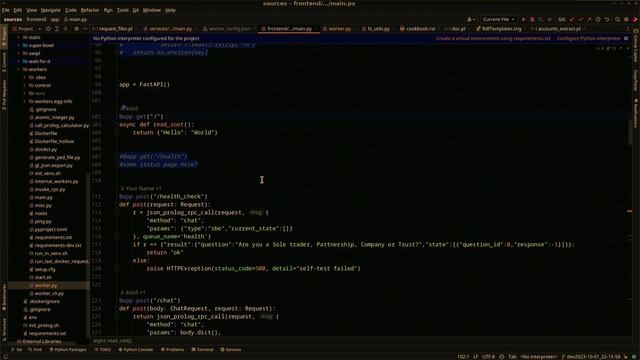Open the Services tool window

[x=231, y=350]
